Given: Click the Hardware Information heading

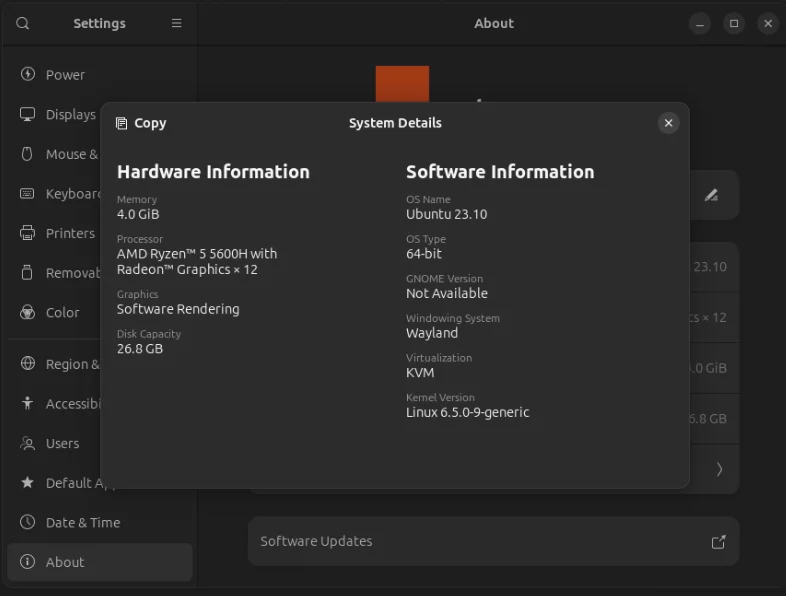Looking at the screenshot, I should pyautogui.click(x=213, y=172).
